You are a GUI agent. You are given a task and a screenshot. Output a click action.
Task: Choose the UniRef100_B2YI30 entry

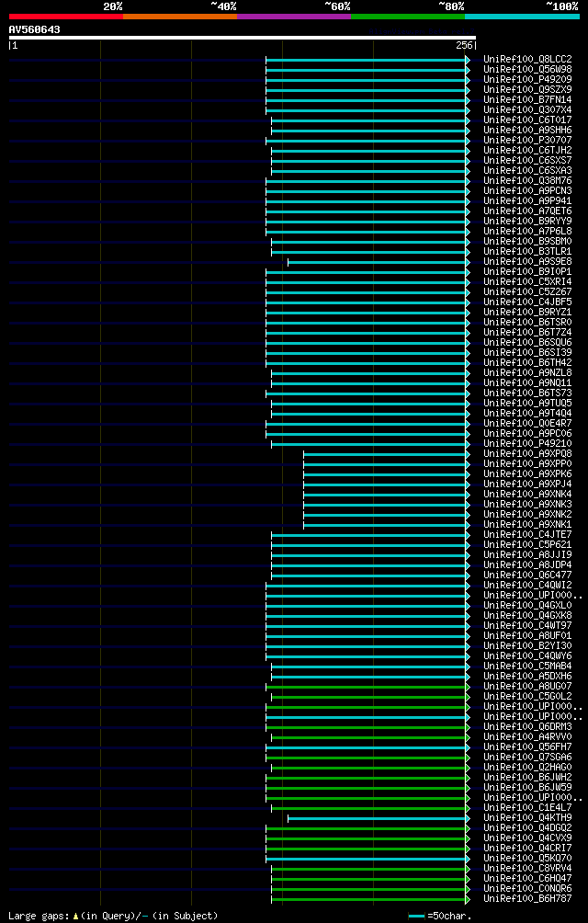(527, 645)
